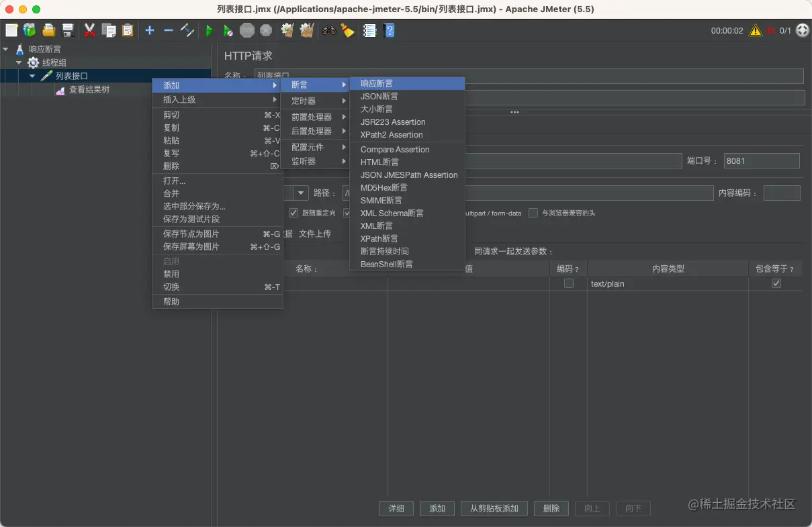
Task: Click the flask icon of 响应断言 plan
Action: (19, 49)
